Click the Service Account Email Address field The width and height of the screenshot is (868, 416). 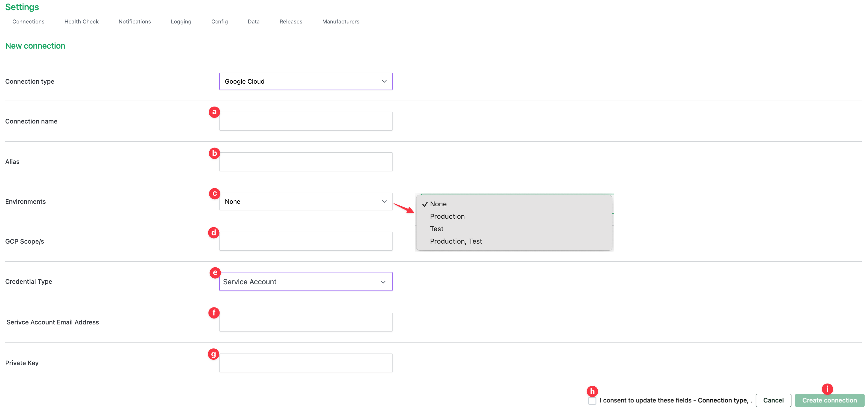pos(306,322)
